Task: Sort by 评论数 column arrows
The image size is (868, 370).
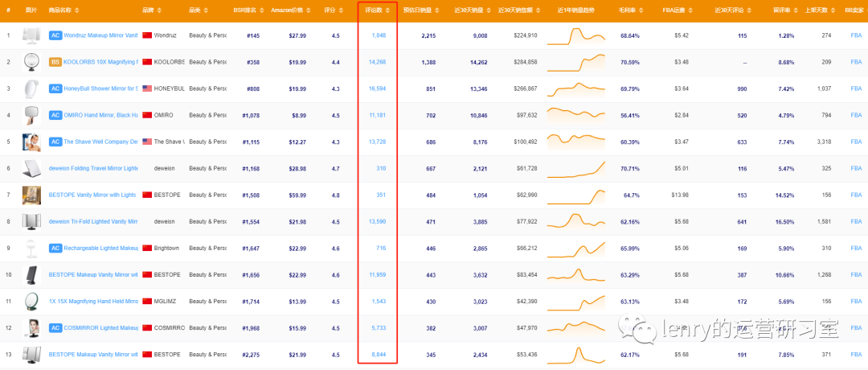Action: pyautogui.click(x=387, y=10)
